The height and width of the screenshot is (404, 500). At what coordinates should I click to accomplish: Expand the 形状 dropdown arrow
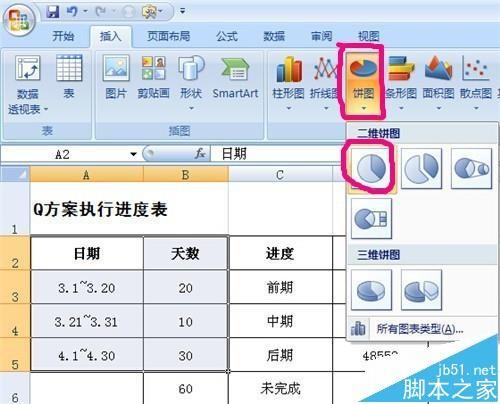191,108
